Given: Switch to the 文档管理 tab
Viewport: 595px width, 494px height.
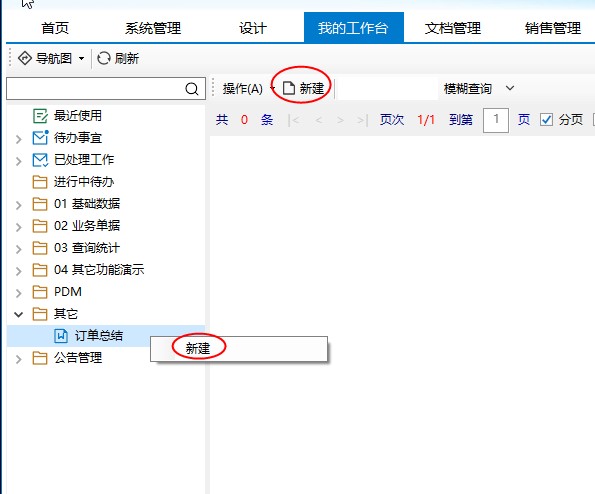Looking at the screenshot, I should tap(453, 28).
